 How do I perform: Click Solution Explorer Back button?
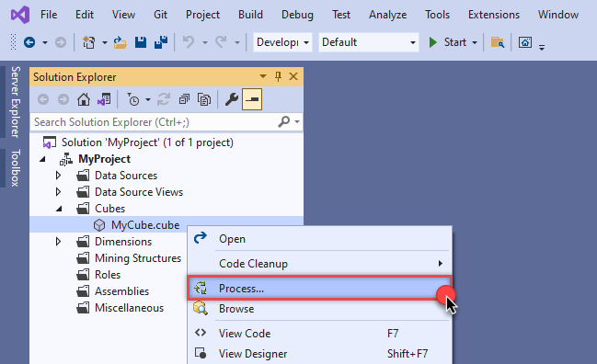43,99
